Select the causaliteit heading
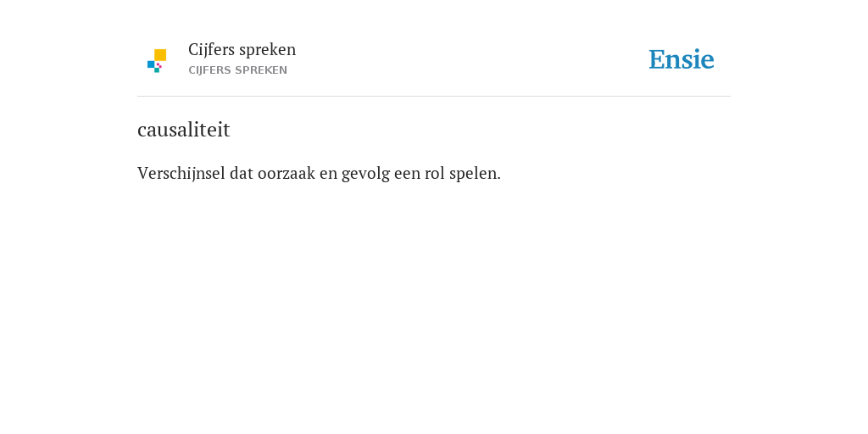Image resolution: width=868 pixels, height=434 pixels. (x=184, y=130)
